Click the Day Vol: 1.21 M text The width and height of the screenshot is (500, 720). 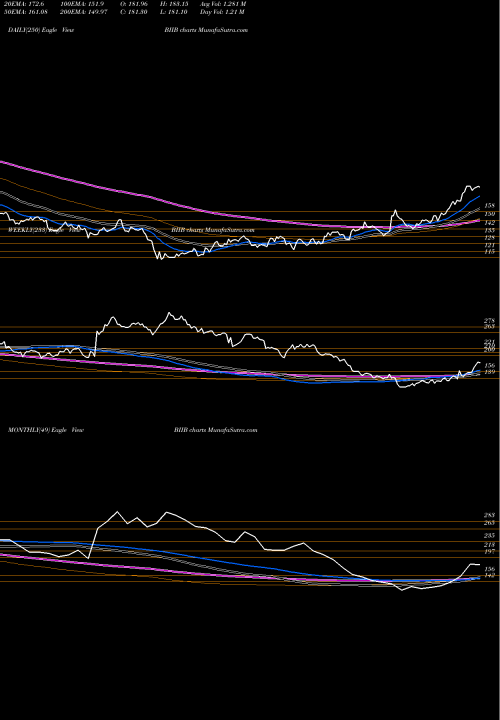(x=222, y=12)
